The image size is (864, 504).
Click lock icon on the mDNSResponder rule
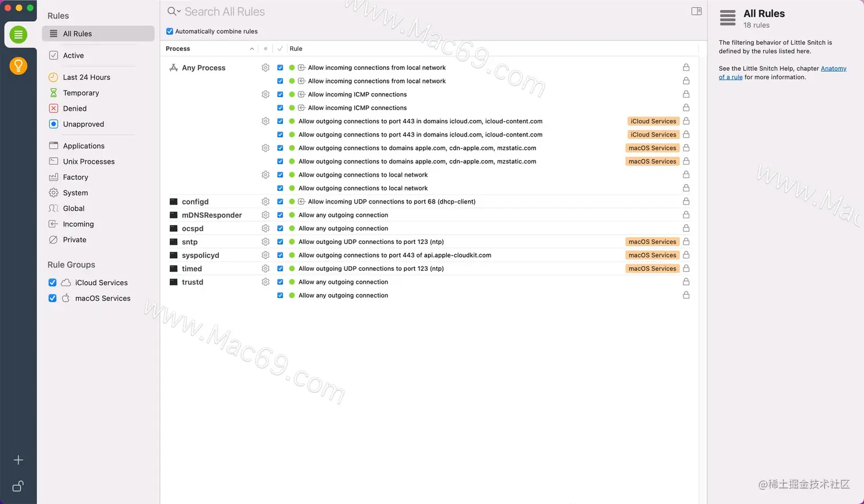point(686,215)
